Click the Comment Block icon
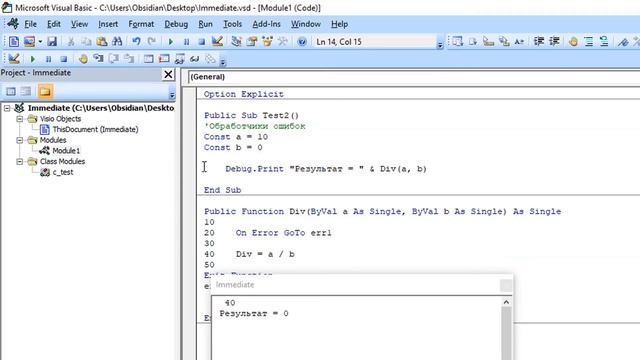 [589, 42]
